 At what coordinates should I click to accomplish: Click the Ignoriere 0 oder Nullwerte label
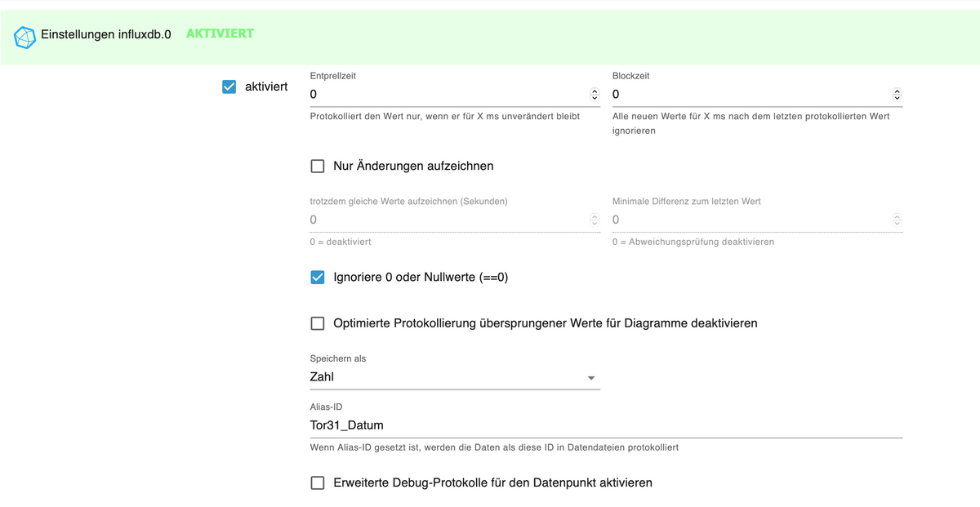pos(421,278)
